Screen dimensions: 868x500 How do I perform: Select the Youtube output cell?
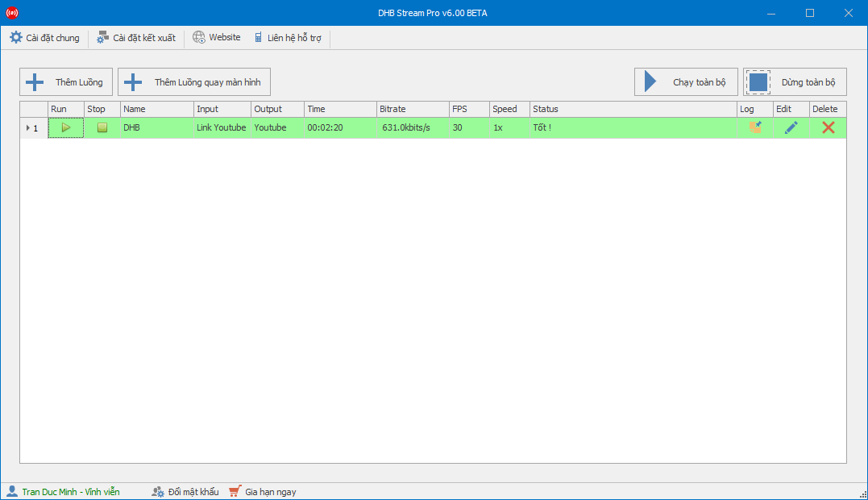tap(277, 127)
